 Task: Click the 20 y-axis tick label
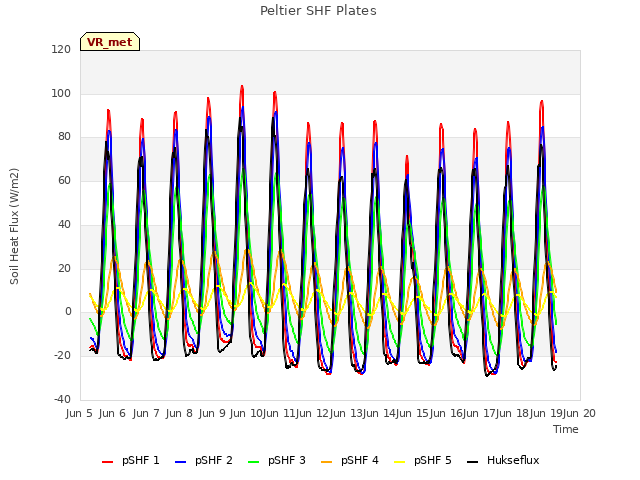point(64,268)
